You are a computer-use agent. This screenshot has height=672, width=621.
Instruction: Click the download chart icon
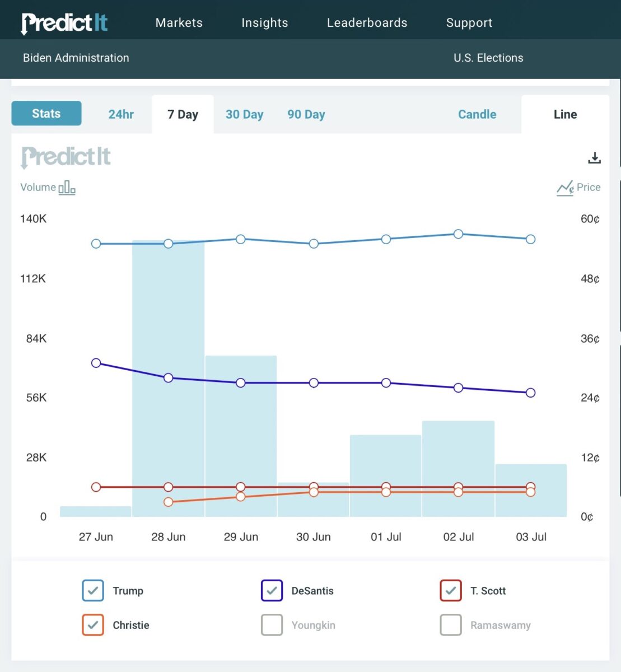click(x=594, y=158)
